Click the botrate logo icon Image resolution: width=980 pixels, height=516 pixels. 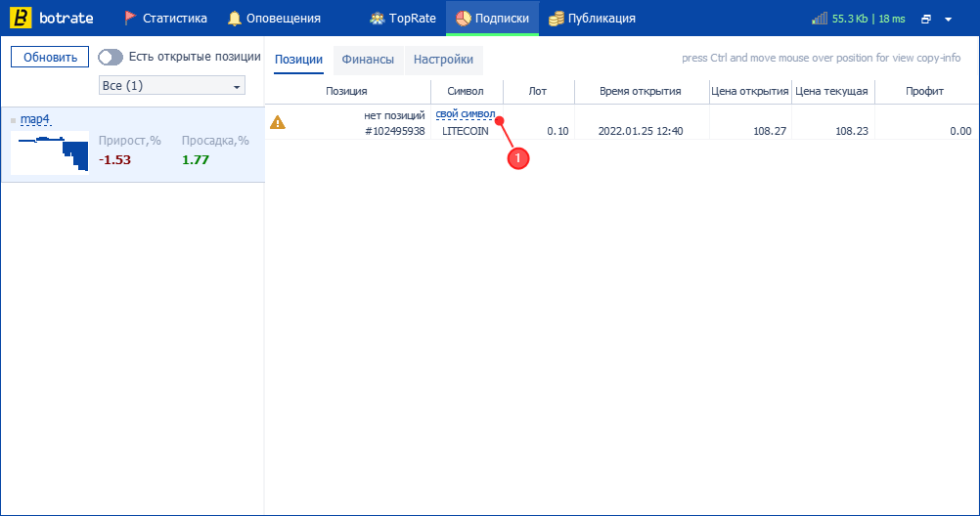[x=21, y=19]
